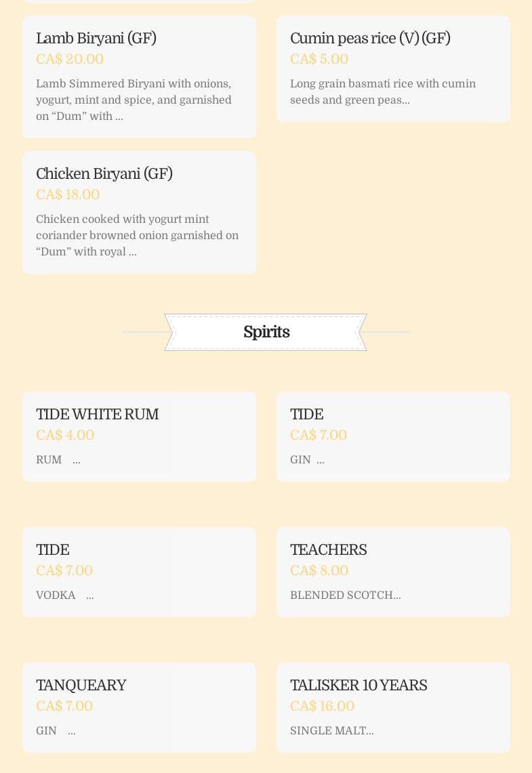Open the chicken cooked with yogurt description
This screenshot has width=532, height=773.
tap(137, 236)
